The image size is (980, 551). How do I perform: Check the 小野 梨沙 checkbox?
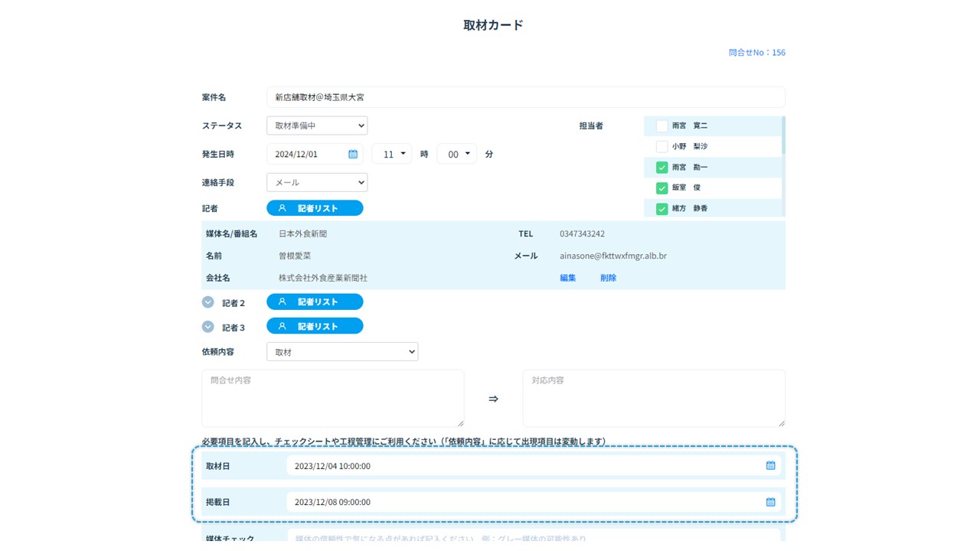(x=661, y=146)
